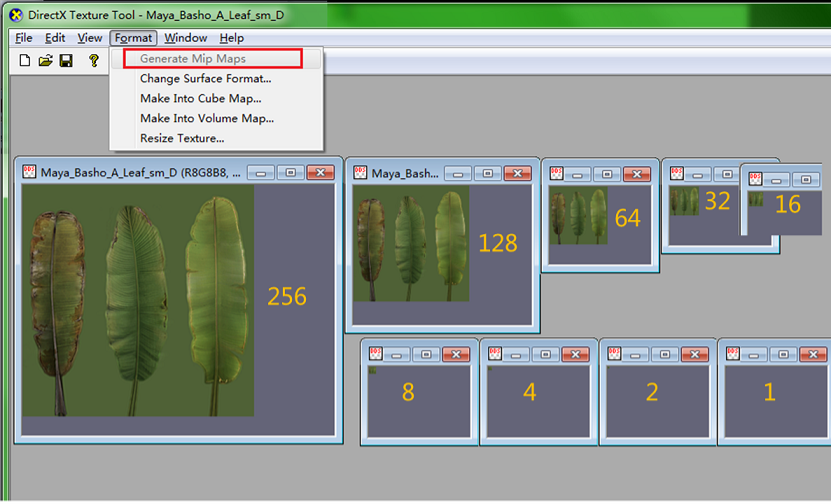Screen dimensions: 831x504
Task: Save the texture with the floppy disk icon
Action: [66, 61]
